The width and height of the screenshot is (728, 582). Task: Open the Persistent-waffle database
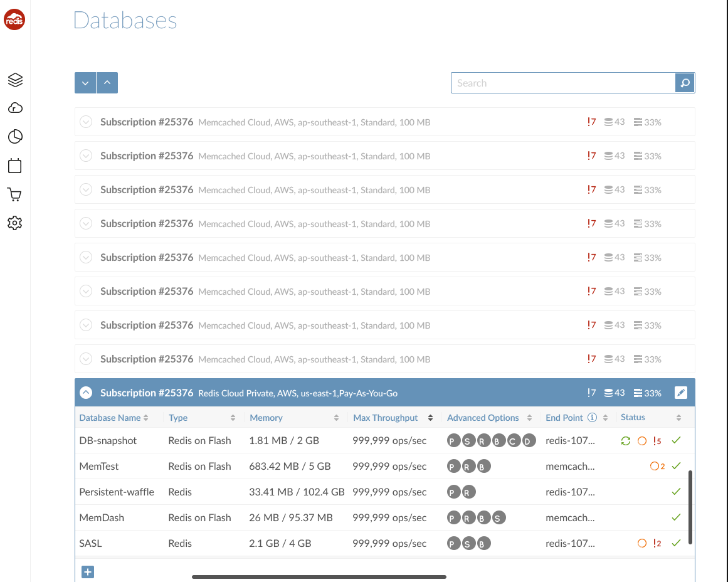(117, 492)
